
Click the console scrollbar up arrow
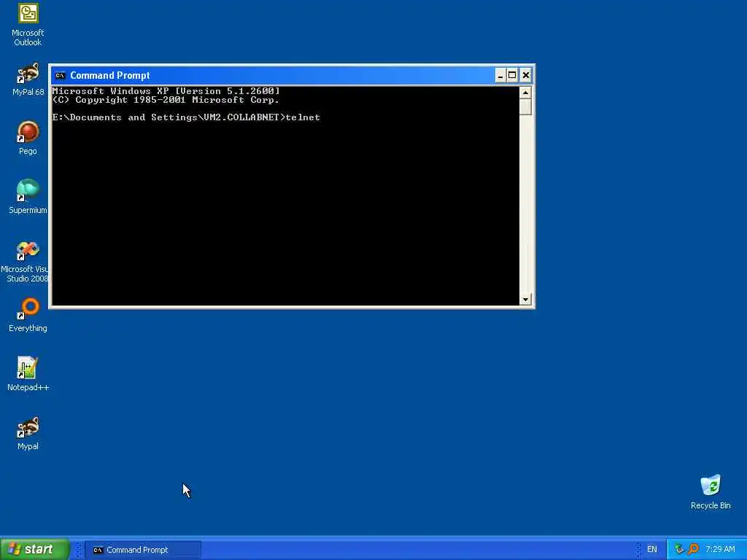pyautogui.click(x=525, y=93)
